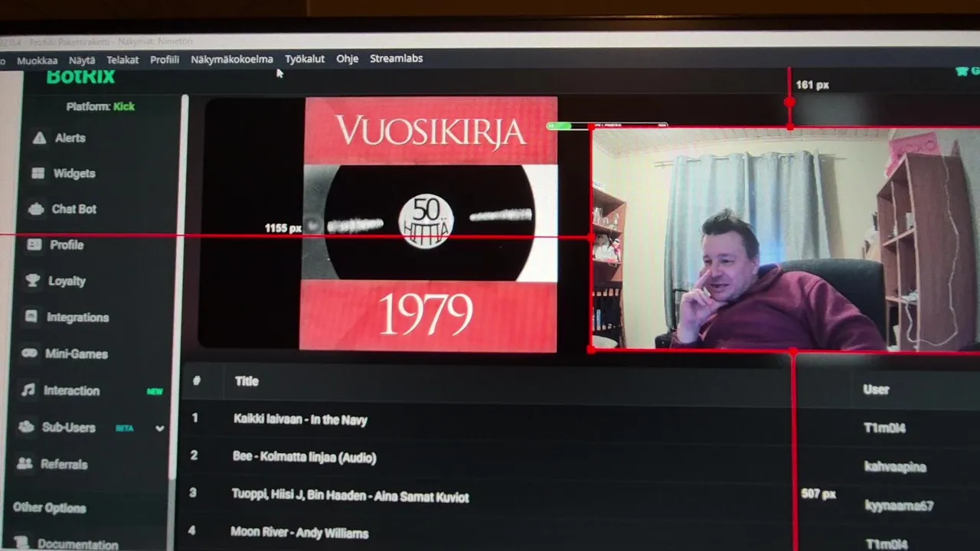980x551 pixels.
Task: Open the Integrations page
Action: tap(77, 317)
